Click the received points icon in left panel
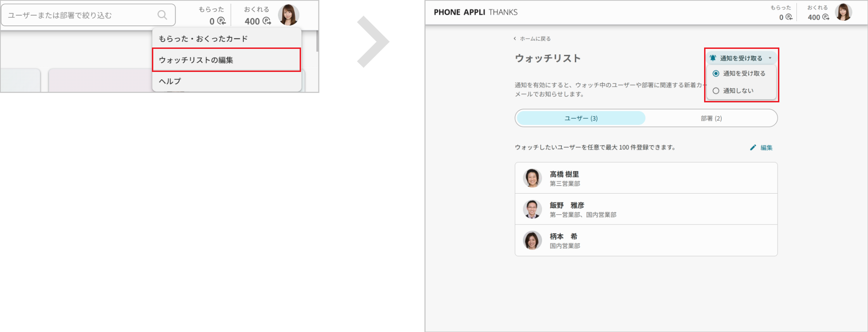868x332 pixels. pos(221,21)
